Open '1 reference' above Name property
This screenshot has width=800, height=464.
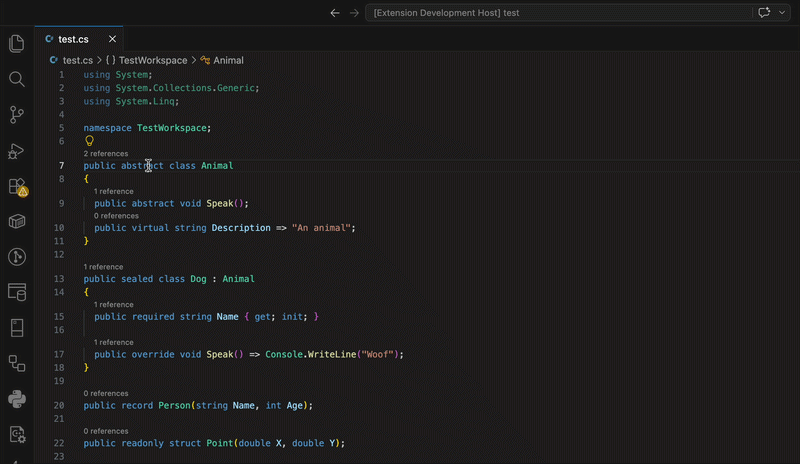pyautogui.click(x=113, y=305)
